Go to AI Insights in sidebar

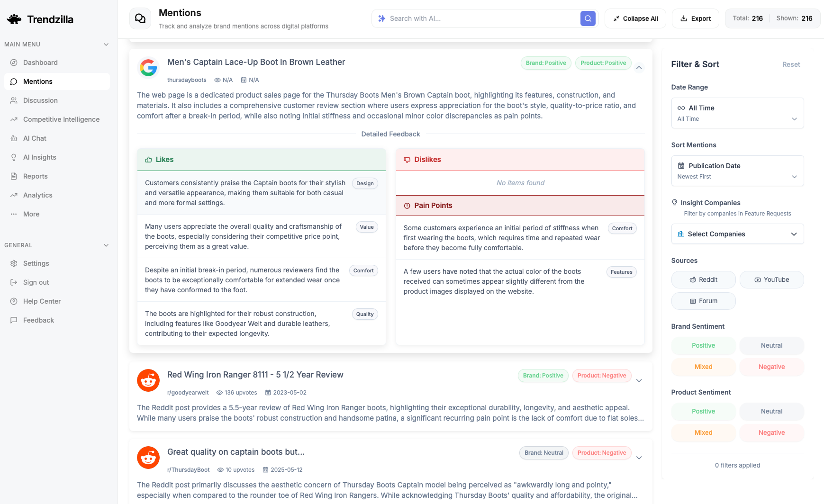[39, 157]
